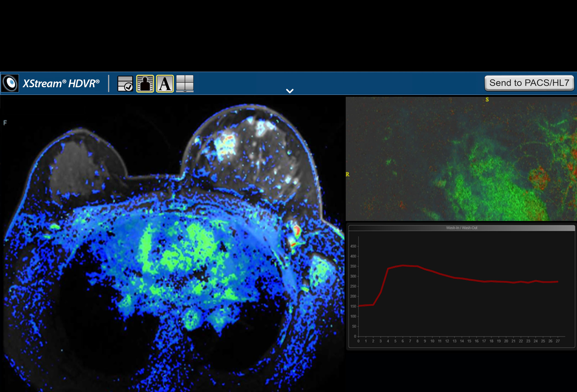Click the XStream HDVR logo icon
The width and height of the screenshot is (577, 392).
10,83
